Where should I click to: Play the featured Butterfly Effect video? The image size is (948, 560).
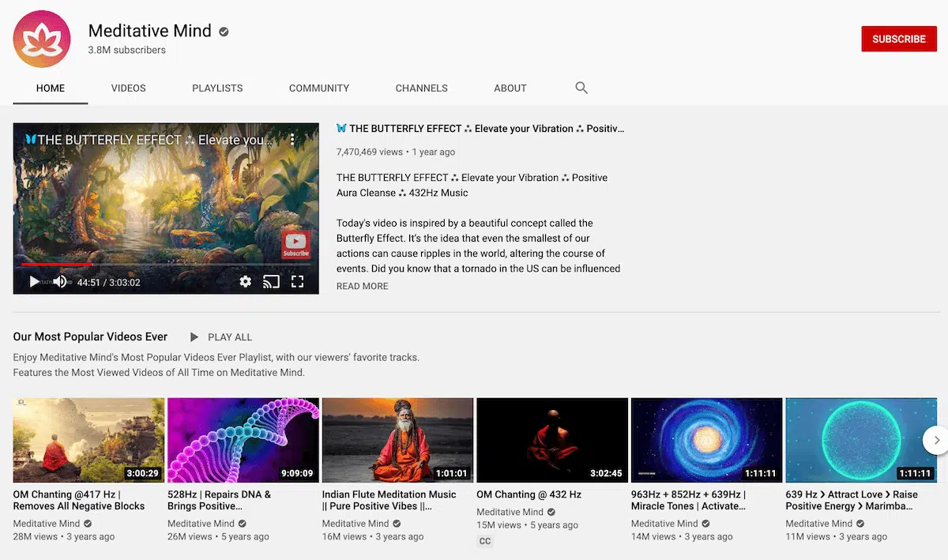34,281
